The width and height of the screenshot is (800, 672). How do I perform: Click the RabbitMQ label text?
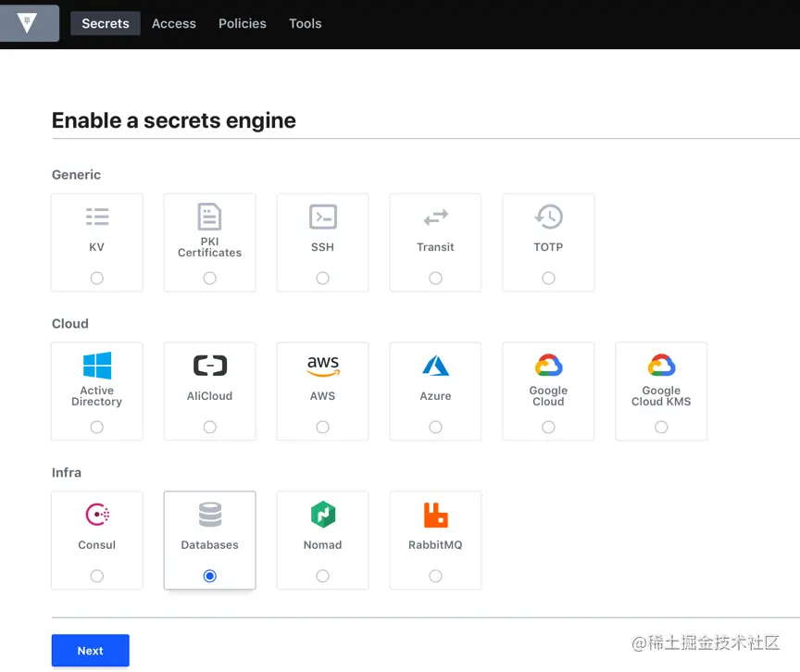click(436, 544)
